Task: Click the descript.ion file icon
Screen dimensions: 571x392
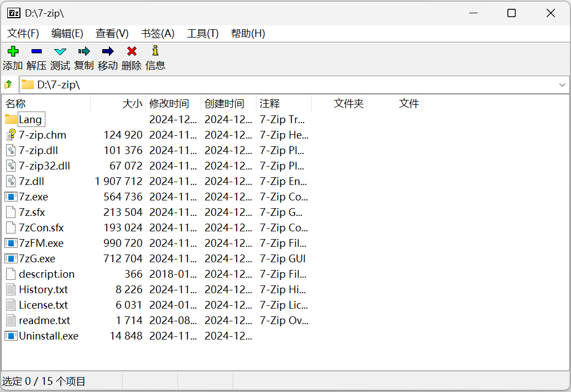Action: tap(11, 274)
